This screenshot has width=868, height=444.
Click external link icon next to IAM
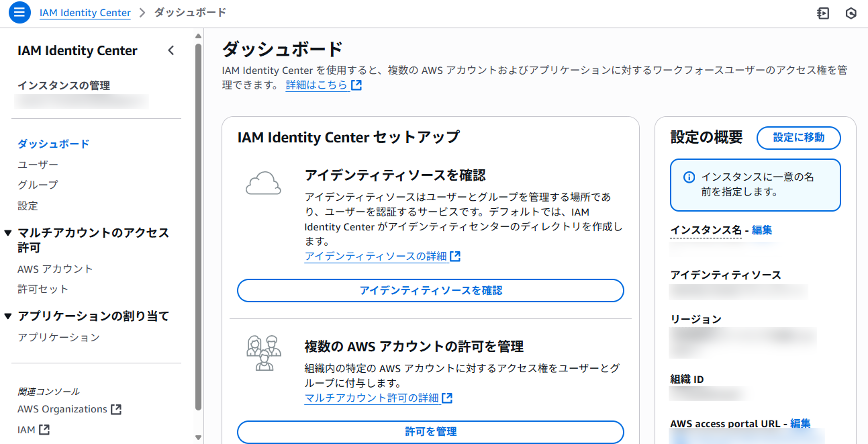44,430
